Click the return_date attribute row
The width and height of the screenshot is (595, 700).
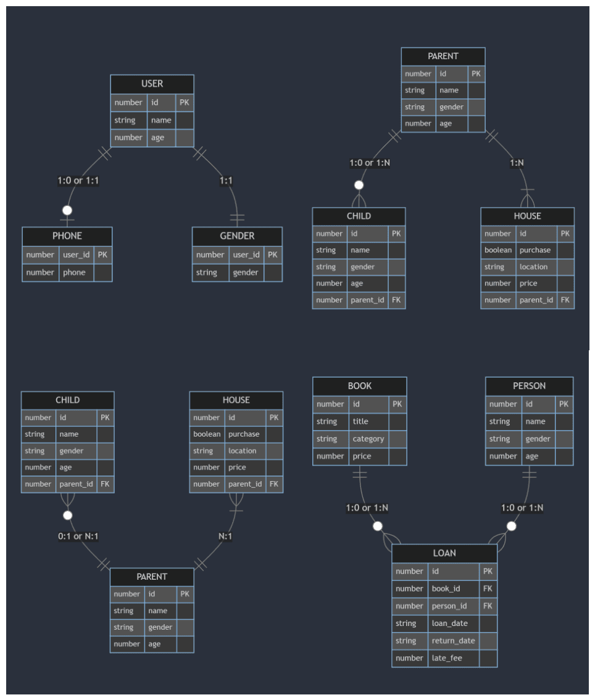click(x=453, y=641)
